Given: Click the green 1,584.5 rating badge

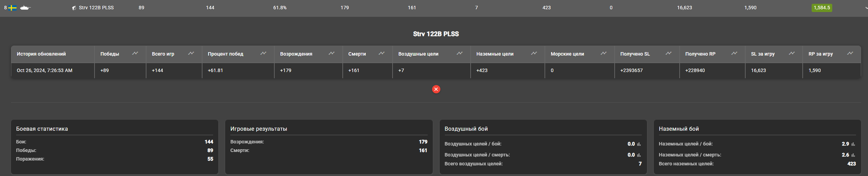Looking at the screenshot, I should (822, 8).
